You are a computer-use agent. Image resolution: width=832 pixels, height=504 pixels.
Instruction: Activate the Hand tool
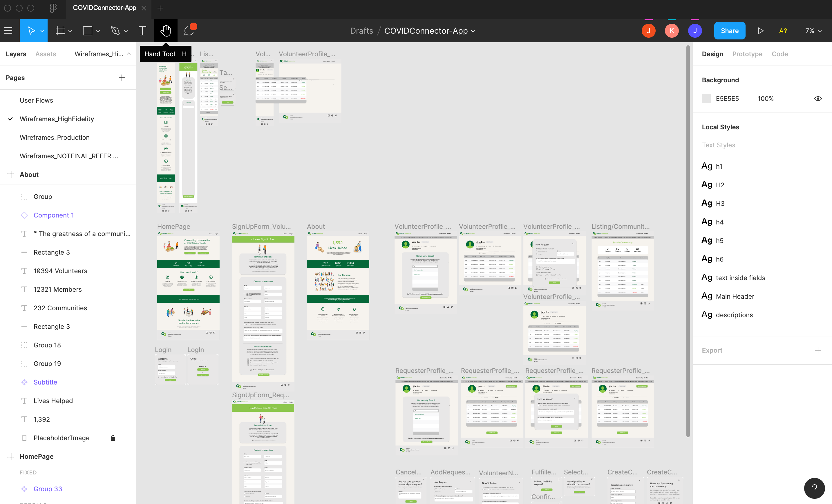165,31
